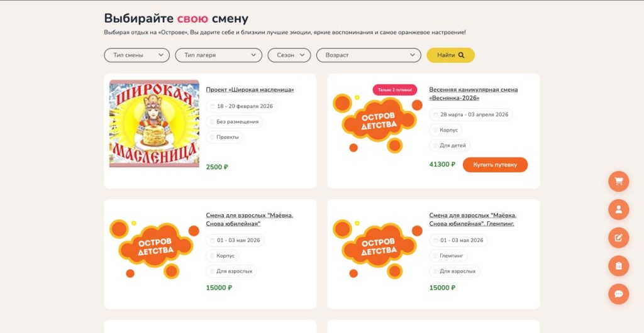Open the Тип лагеря dropdown
This screenshot has height=333, width=644.
(218, 55)
